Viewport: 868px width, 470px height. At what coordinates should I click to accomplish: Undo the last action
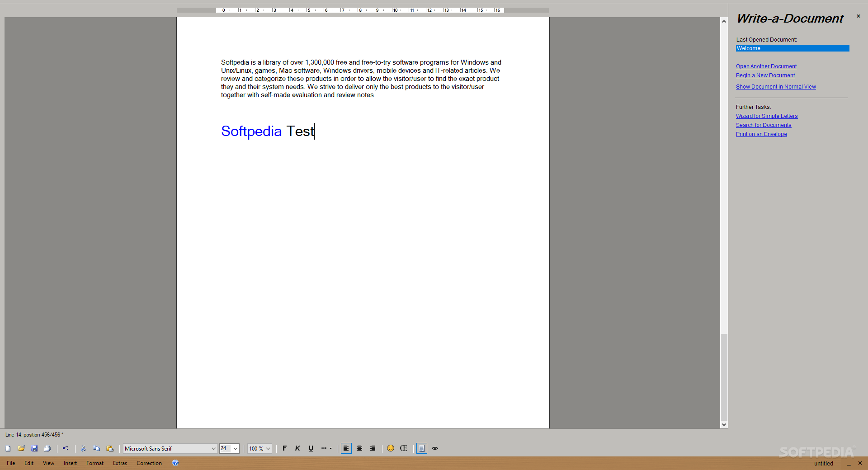point(66,448)
